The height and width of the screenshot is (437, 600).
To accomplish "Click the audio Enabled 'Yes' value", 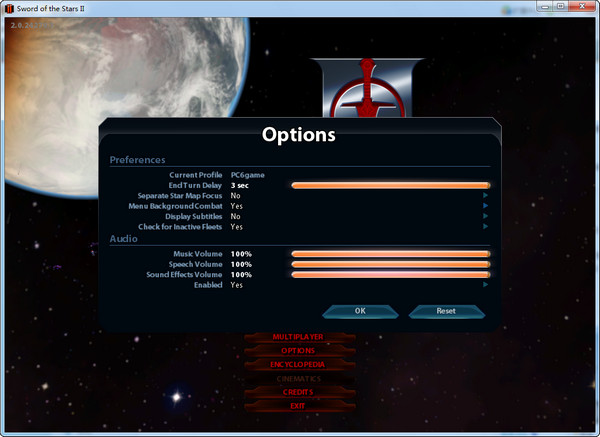I will (x=237, y=285).
